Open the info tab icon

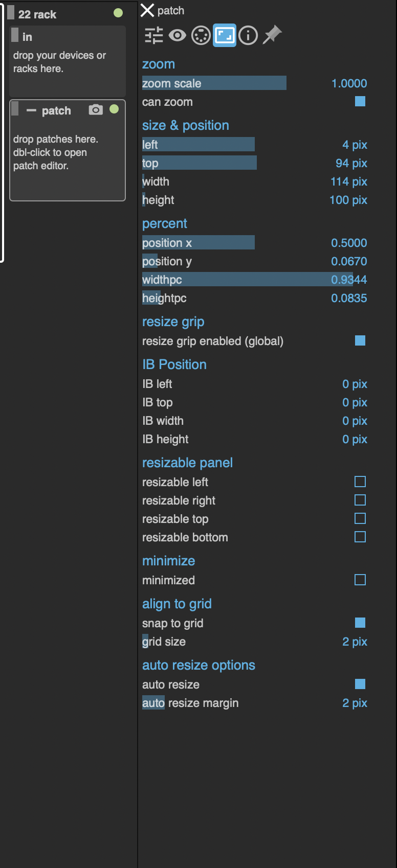[248, 35]
